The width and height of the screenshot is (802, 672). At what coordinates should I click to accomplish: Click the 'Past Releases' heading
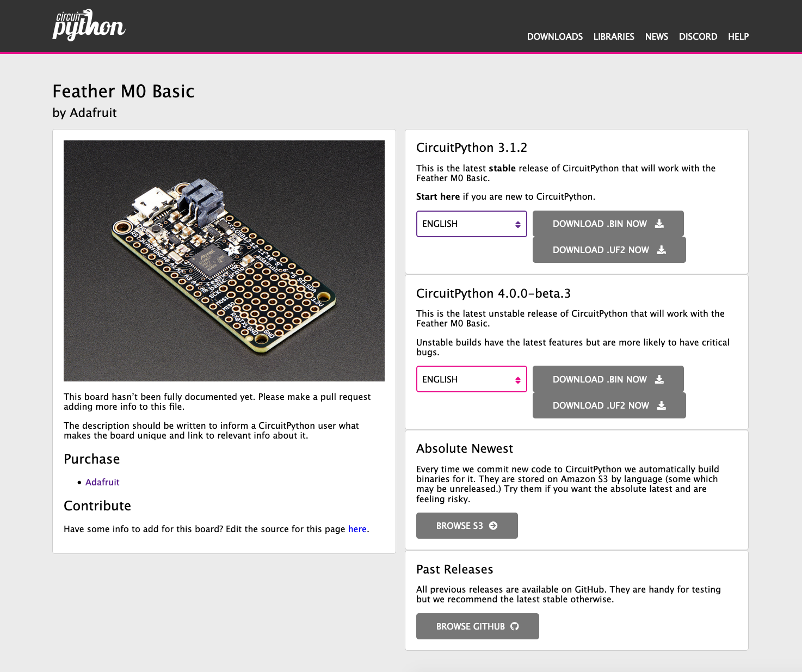[455, 570]
